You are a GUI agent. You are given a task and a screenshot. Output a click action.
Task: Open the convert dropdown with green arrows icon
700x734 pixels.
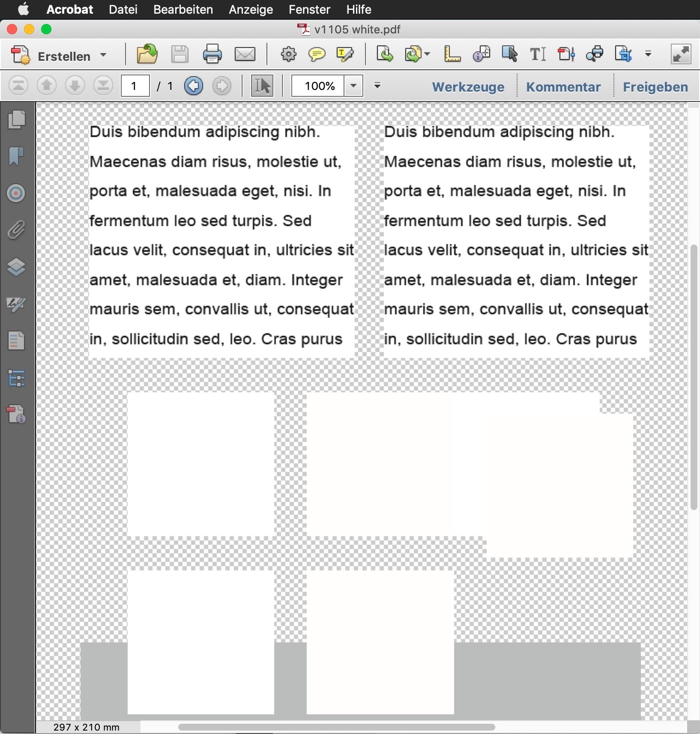(x=417, y=54)
